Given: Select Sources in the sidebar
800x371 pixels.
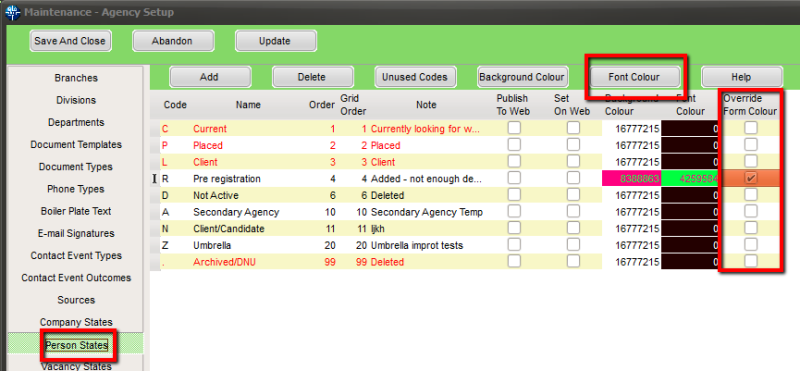Looking at the screenshot, I should pyautogui.click(x=76, y=300).
